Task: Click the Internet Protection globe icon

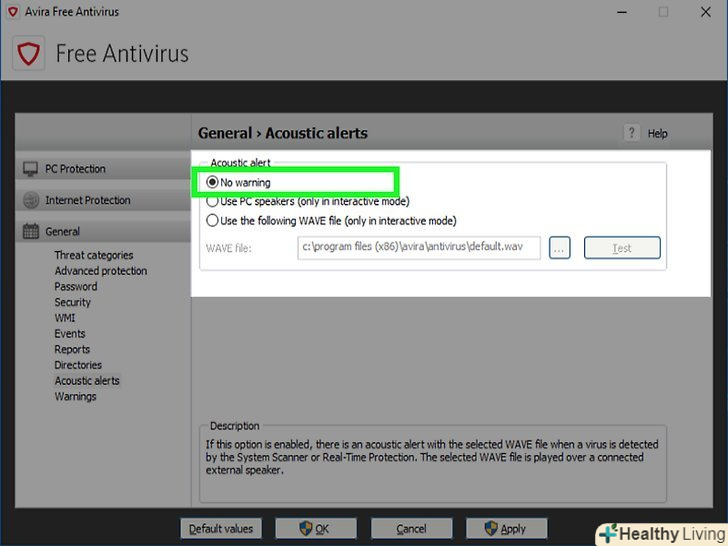Action: tap(31, 201)
